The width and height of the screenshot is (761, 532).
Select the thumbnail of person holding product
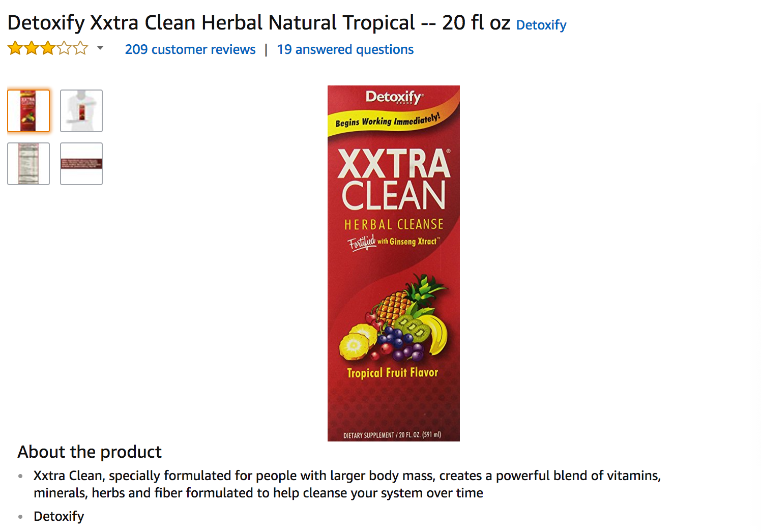(81, 111)
